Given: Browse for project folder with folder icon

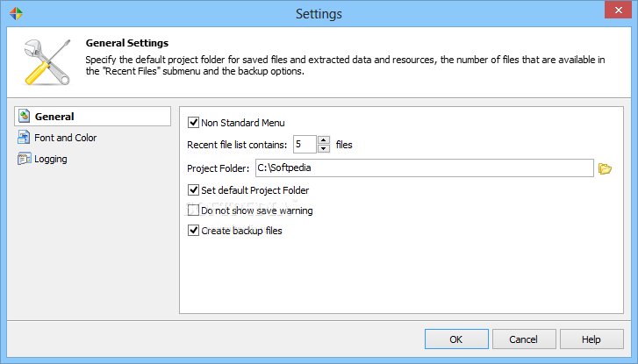Looking at the screenshot, I should click(605, 168).
